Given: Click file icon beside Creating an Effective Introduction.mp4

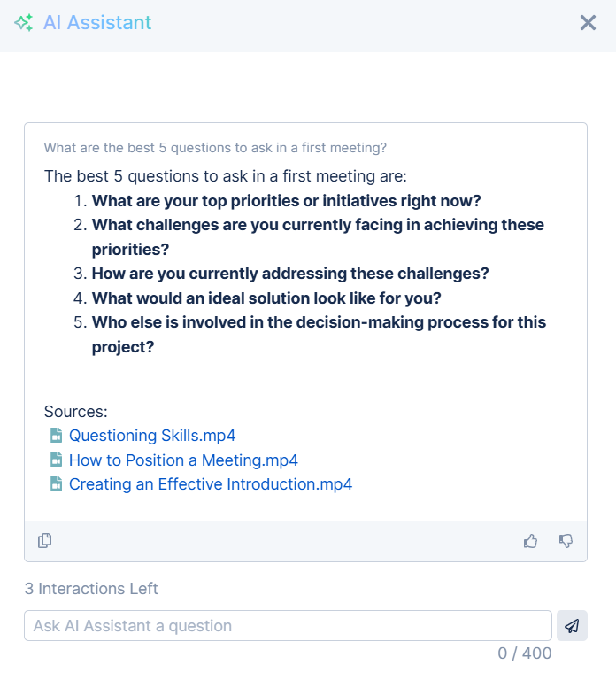Looking at the screenshot, I should pyautogui.click(x=57, y=484).
